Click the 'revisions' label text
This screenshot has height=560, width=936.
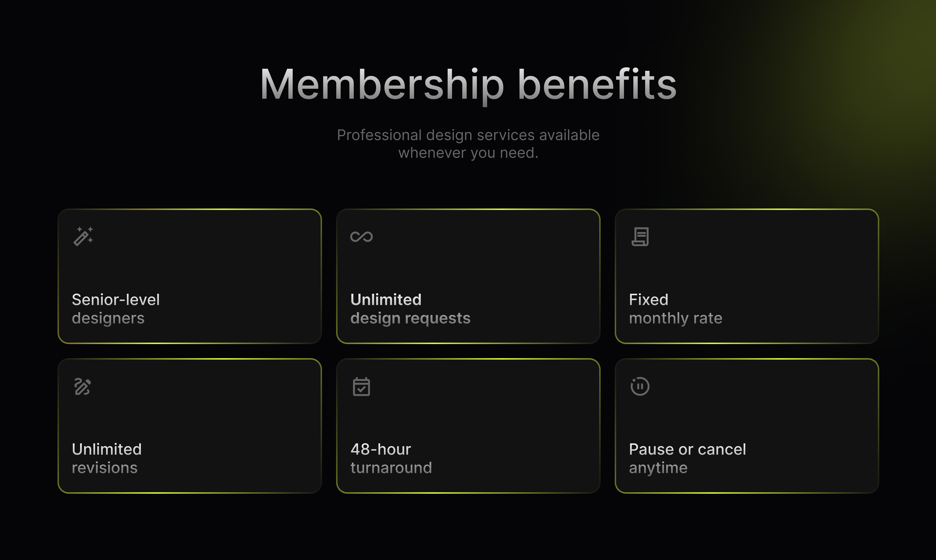click(105, 468)
